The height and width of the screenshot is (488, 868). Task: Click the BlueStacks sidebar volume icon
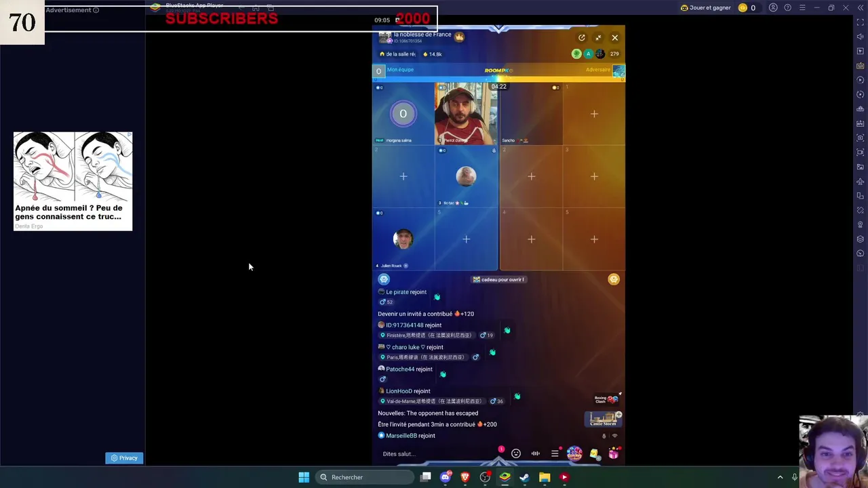[x=861, y=37]
